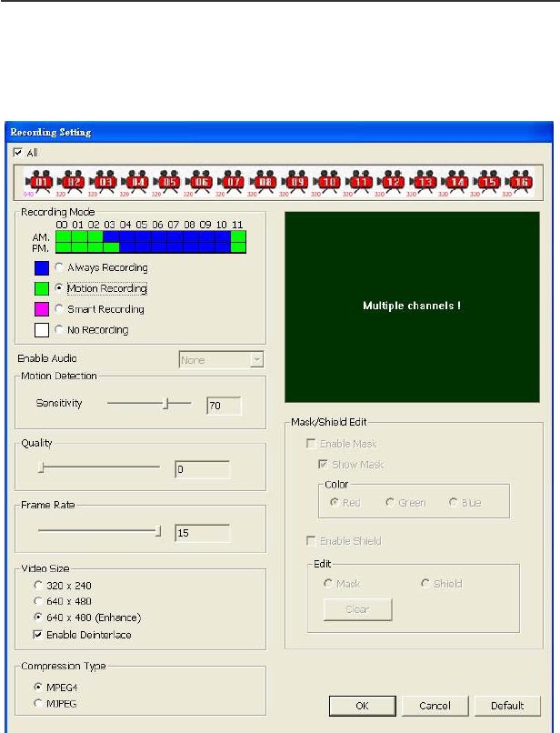Viewport: 560px width, 733px height.
Task: Select MJPEG compression type
Action: [38, 703]
